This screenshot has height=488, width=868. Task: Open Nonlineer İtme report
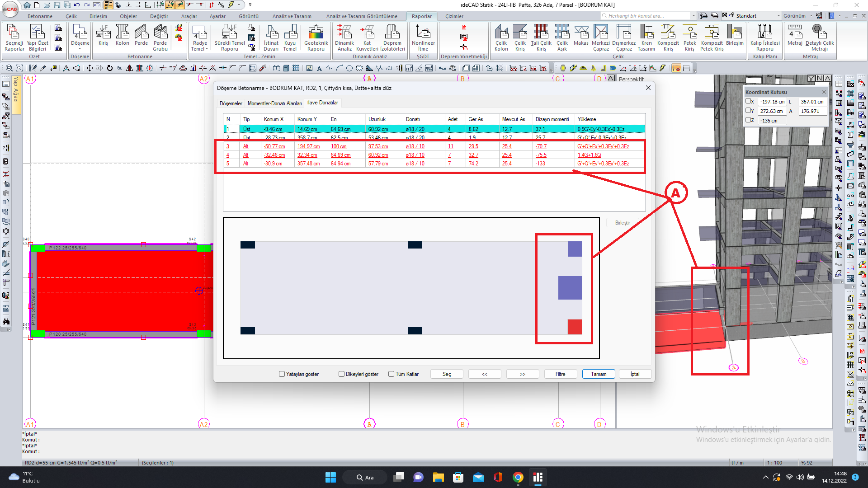tap(423, 38)
